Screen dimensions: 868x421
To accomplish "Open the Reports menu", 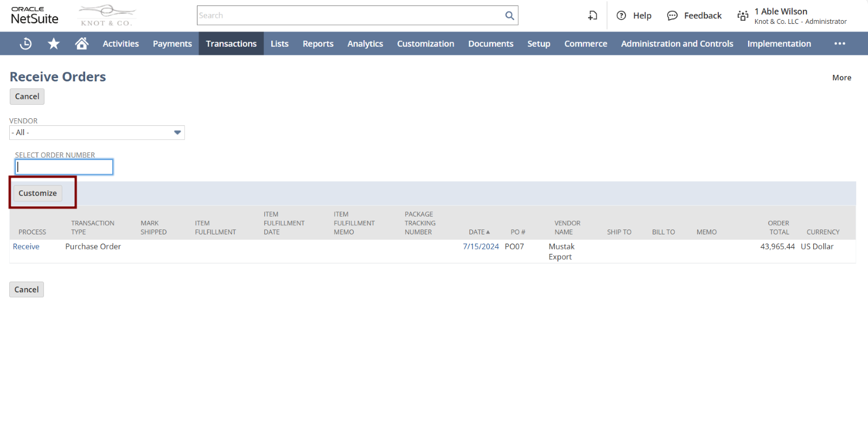I will (x=318, y=44).
